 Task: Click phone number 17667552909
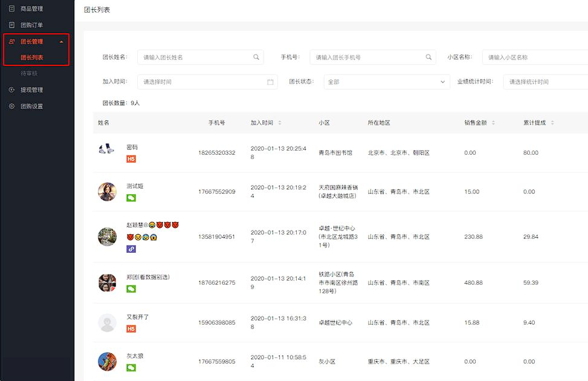[217, 192]
